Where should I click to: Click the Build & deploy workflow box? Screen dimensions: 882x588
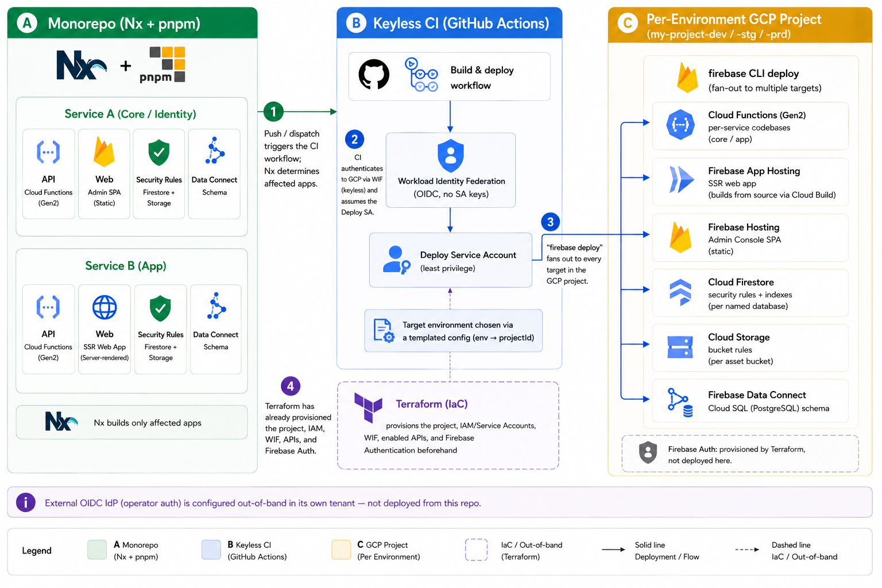pos(450,77)
